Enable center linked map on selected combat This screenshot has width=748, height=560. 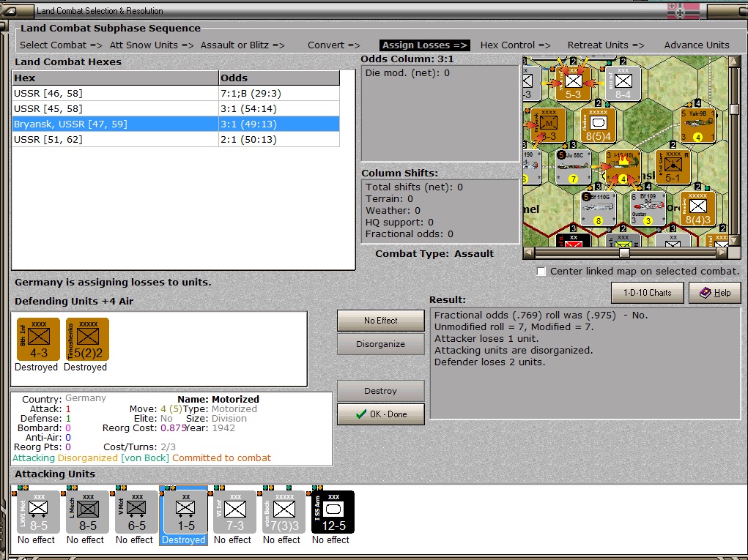[x=541, y=271]
